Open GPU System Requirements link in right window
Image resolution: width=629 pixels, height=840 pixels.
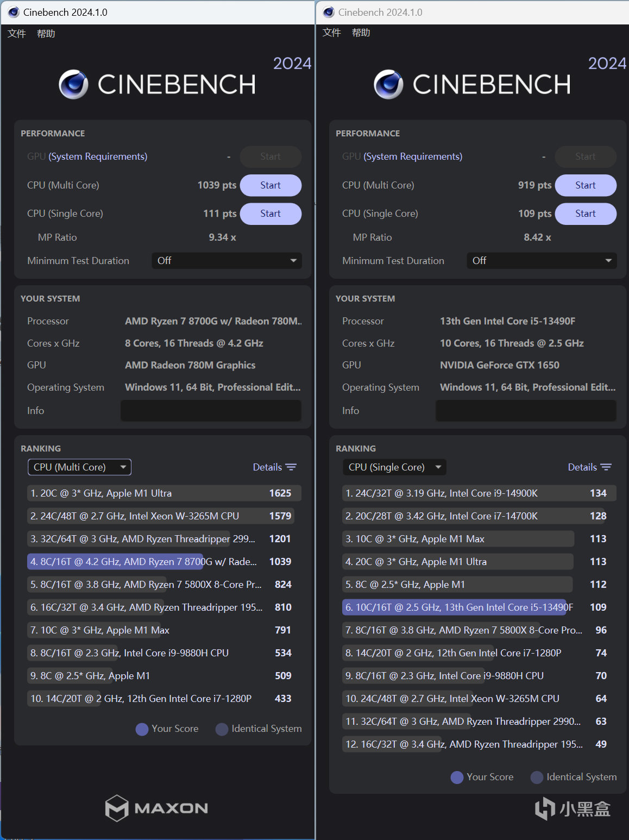coord(413,156)
